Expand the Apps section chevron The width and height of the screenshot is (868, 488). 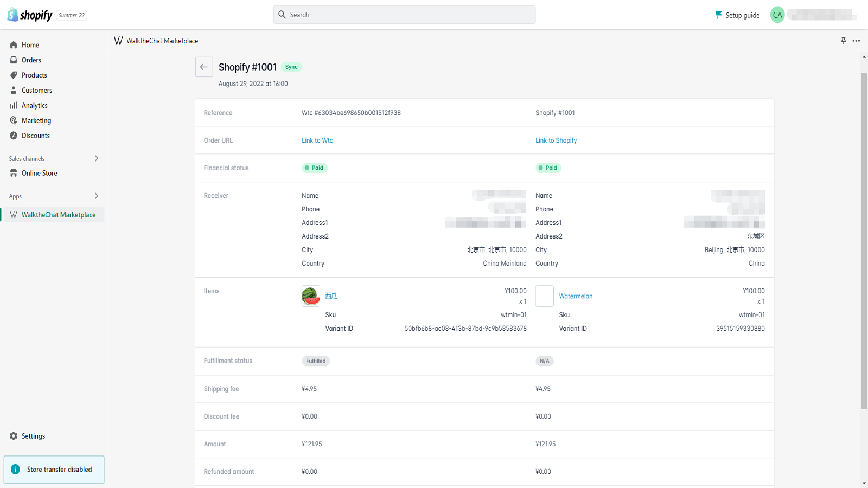pos(97,196)
